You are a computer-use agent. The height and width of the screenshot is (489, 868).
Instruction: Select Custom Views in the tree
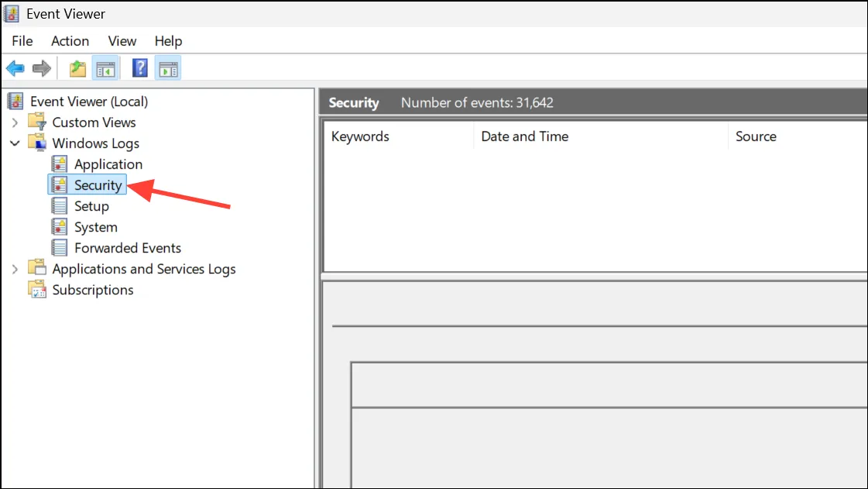click(x=94, y=122)
